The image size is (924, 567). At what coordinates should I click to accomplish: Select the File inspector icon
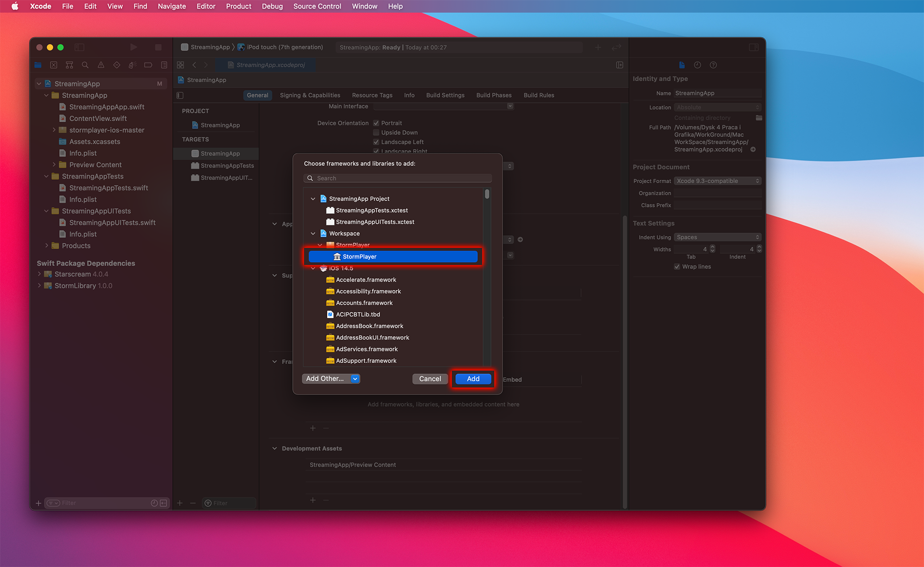[x=681, y=65]
